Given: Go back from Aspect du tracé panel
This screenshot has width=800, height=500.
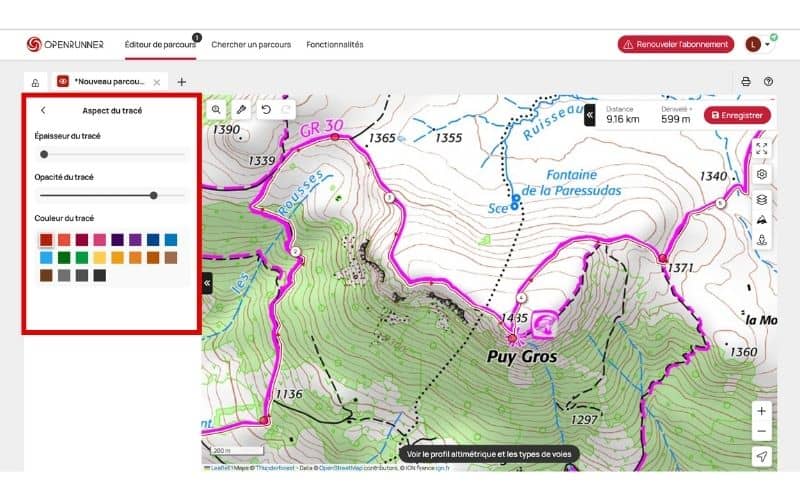Looking at the screenshot, I should (43, 111).
